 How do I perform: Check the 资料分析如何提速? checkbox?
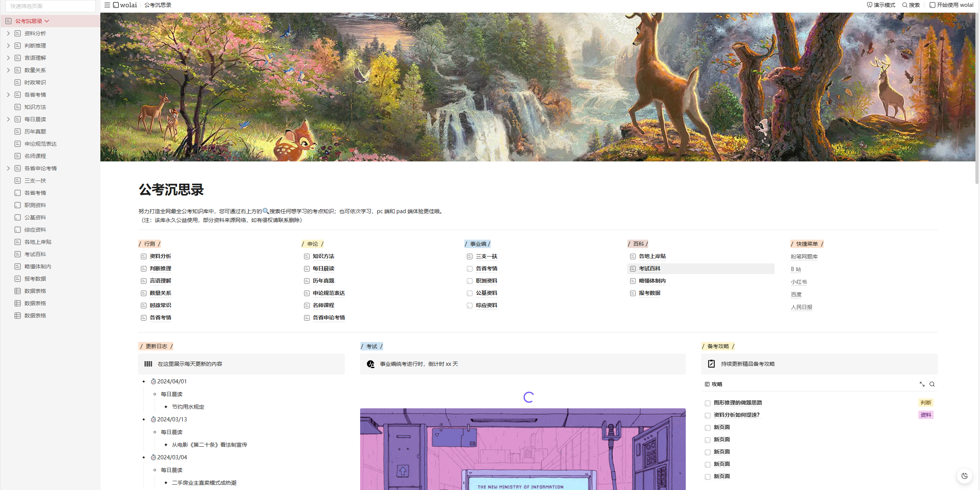tap(708, 415)
